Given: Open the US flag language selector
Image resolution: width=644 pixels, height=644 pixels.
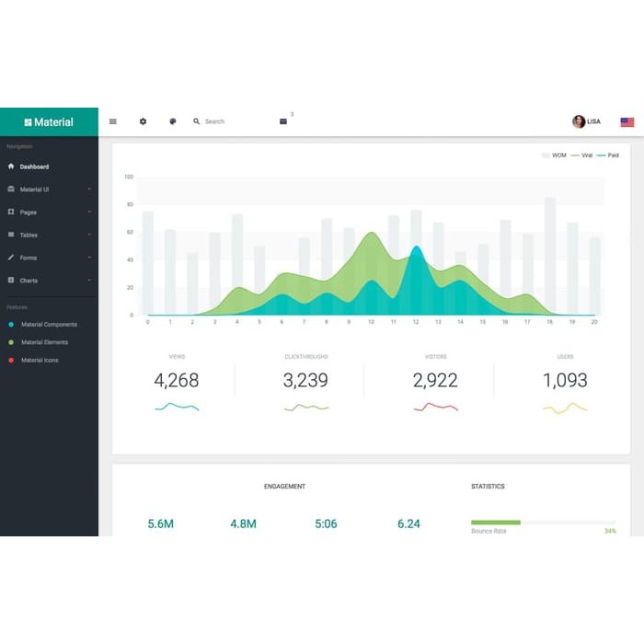Looking at the screenshot, I should tap(627, 122).
